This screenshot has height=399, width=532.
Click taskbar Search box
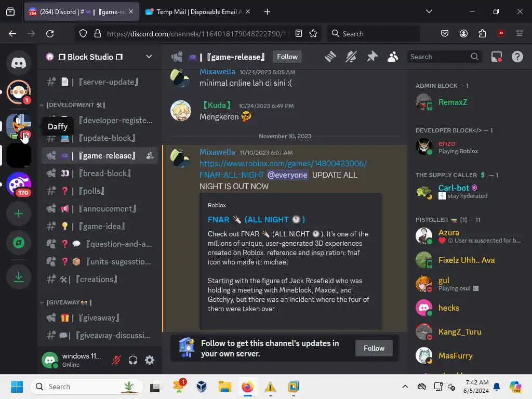click(87, 387)
